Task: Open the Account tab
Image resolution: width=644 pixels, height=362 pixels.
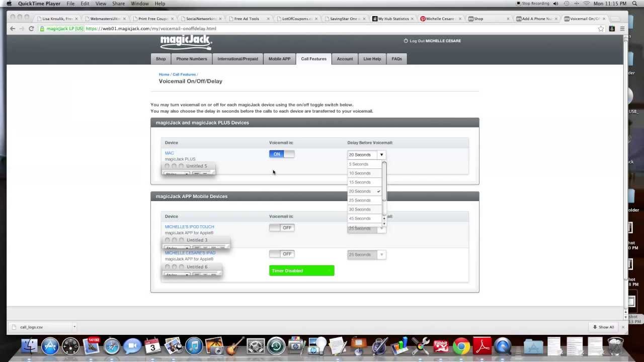Action: pyautogui.click(x=345, y=59)
